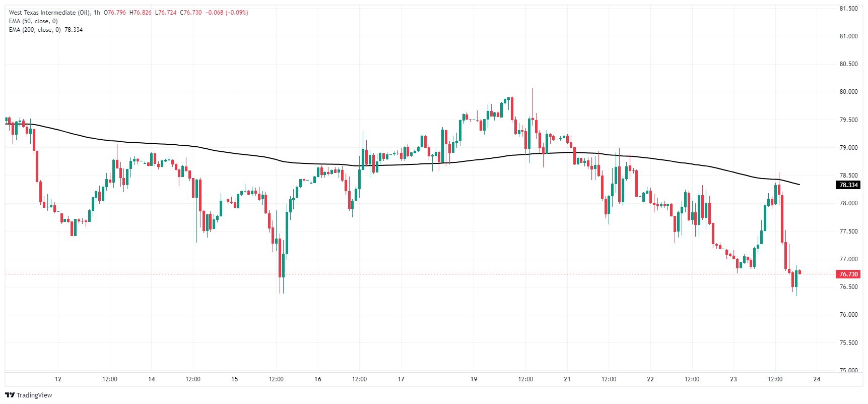Click the black EMA 200 line endpoint
The width and height of the screenshot is (868, 404).
[x=799, y=185]
